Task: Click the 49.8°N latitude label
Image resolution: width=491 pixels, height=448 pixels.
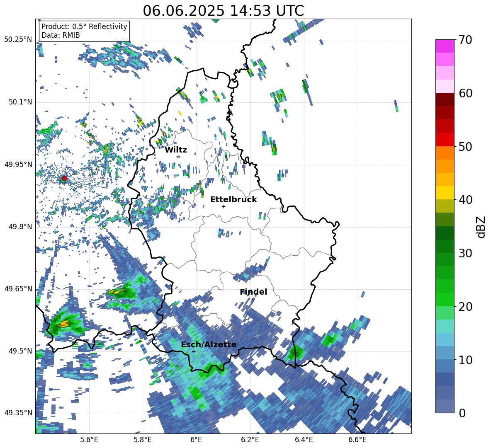Action: pos(20,227)
